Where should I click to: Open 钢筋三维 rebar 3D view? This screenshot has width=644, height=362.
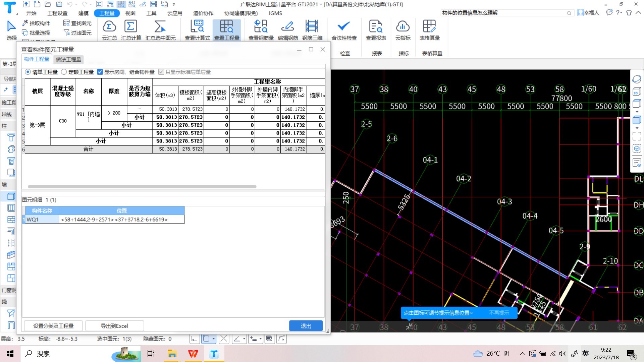(x=312, y=30)
